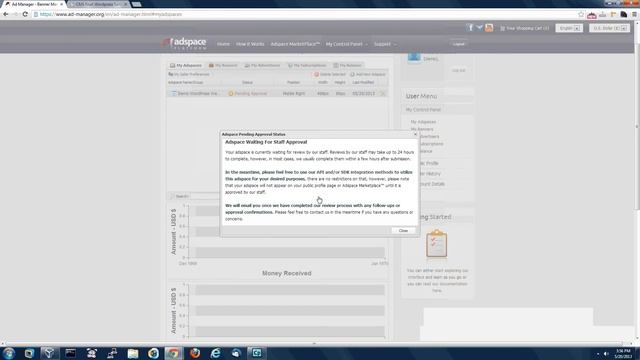The width and height of the screenshot is (640, 360).
Task: Open Chrome from the taskbar
Action: click(x=173, y=353)
